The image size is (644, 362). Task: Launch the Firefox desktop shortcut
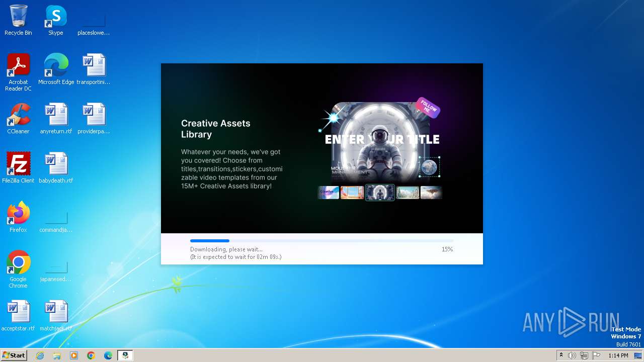pos(18,217)
